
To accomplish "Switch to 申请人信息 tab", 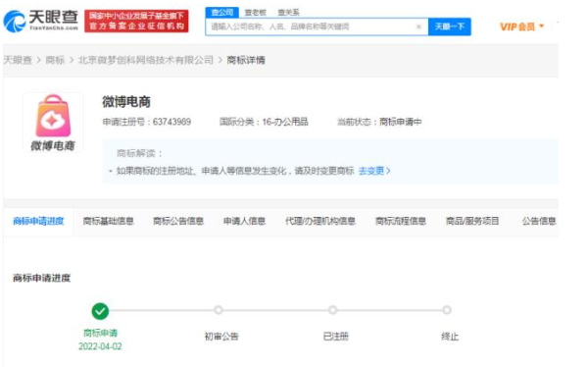I will (244, 221).
